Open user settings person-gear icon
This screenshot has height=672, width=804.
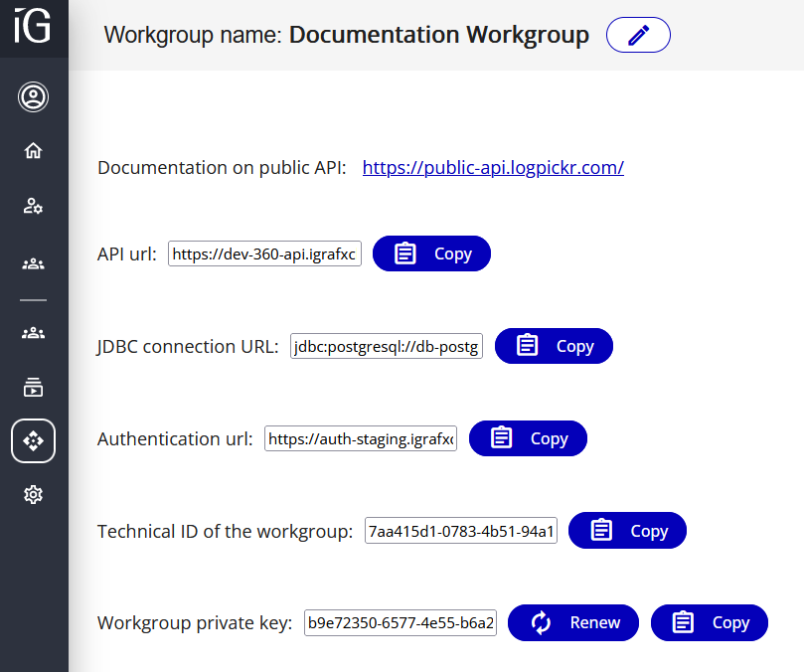(34, 206)
